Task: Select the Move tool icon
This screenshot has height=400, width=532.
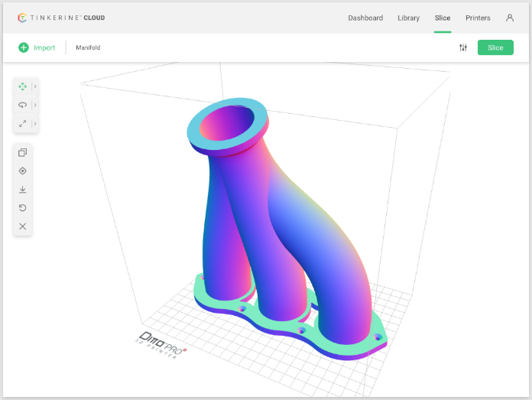Action: 22,86
